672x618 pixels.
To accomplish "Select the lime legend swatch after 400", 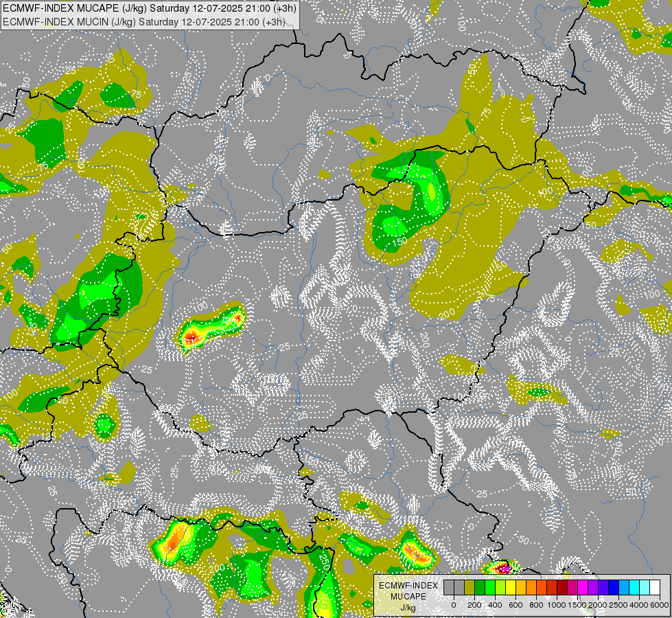I will pyautogui.click(x=500, y=588).
